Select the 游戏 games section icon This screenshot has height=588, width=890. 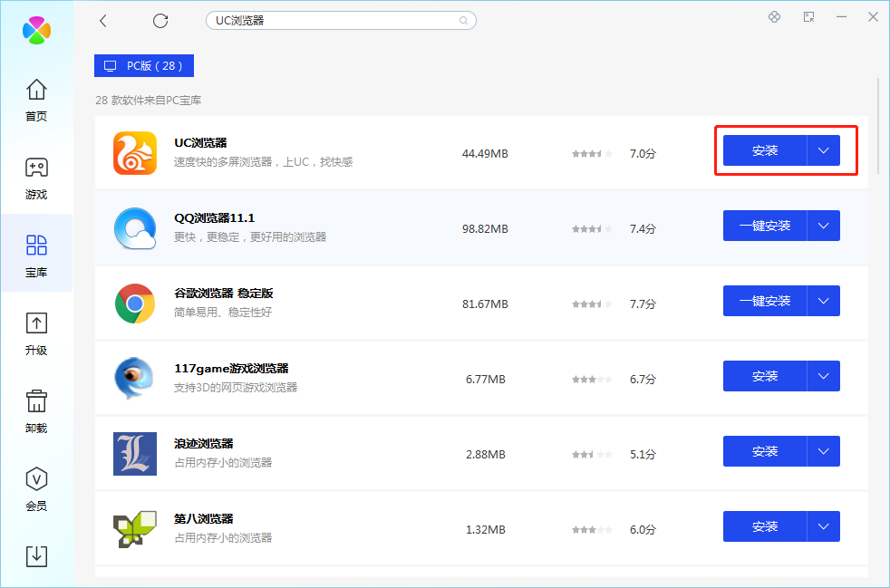(x=36, y=178)
